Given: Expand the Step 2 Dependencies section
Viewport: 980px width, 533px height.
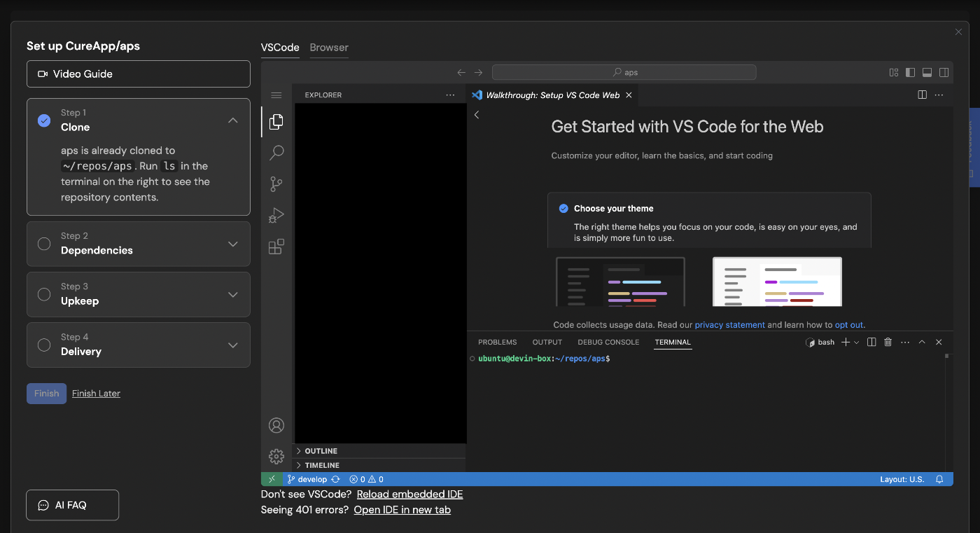Looking at the screenshot, I should pos(233,244).
